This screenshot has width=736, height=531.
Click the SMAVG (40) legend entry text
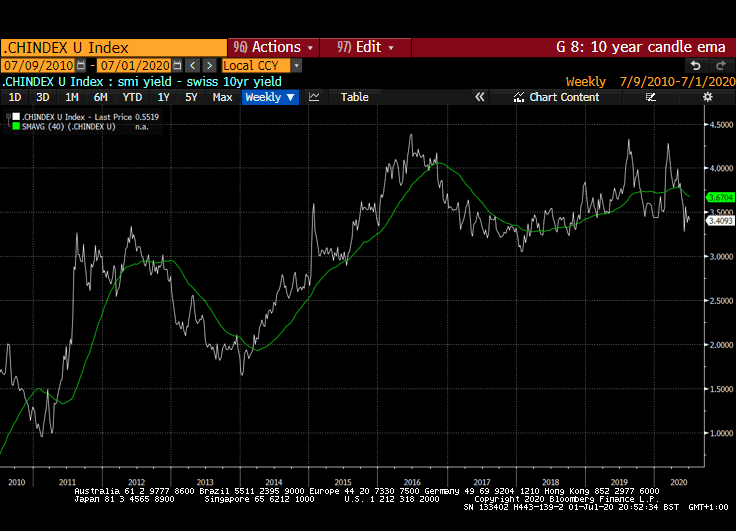[69, 127]
